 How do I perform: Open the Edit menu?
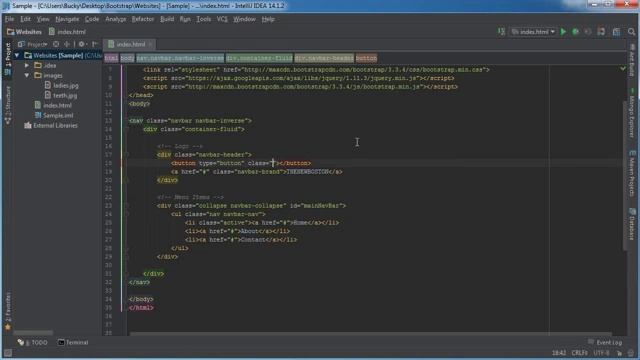coord(25,19)
